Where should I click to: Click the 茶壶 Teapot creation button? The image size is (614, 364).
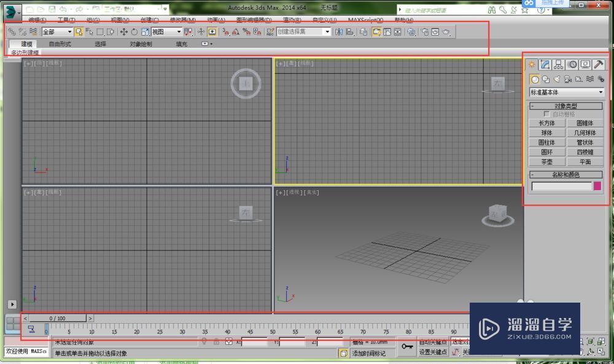(x=547, y=160)
